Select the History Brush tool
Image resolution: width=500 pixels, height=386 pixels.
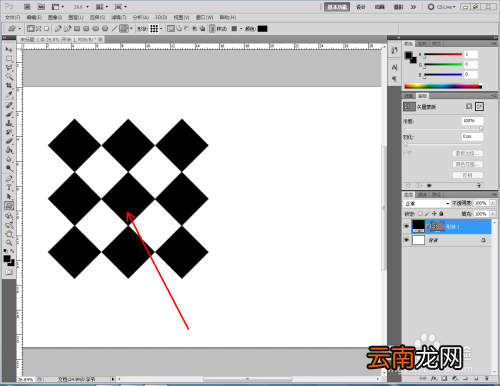click(x=9, y=132)
